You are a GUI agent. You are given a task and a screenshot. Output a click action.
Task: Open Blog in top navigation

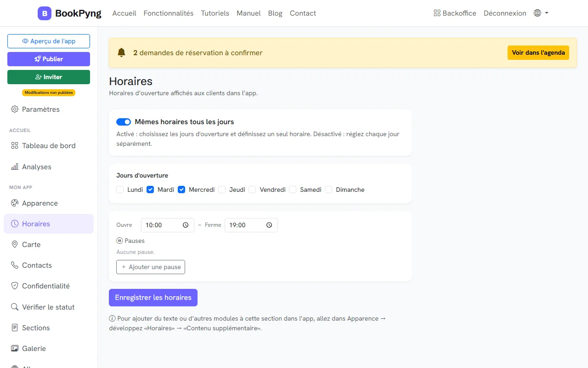(x=275, y=13)
